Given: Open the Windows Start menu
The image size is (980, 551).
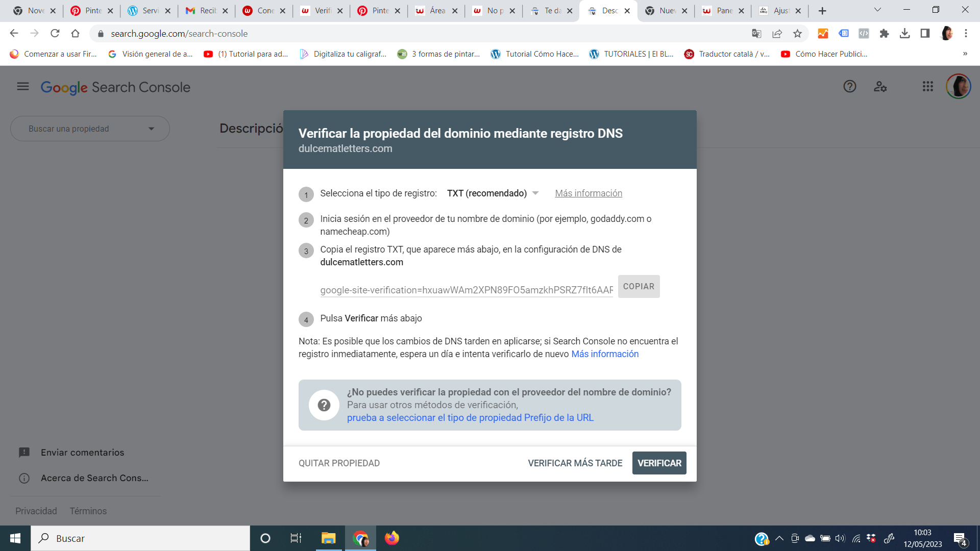Looking at the screenshot, I should pos(15,538).
